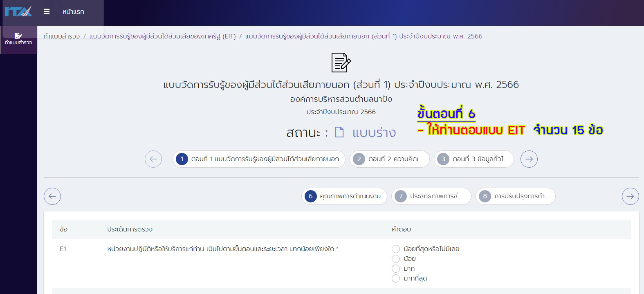
Task: Click left arrow beside ตอนที่ 1 step
Action: point(153,159)
